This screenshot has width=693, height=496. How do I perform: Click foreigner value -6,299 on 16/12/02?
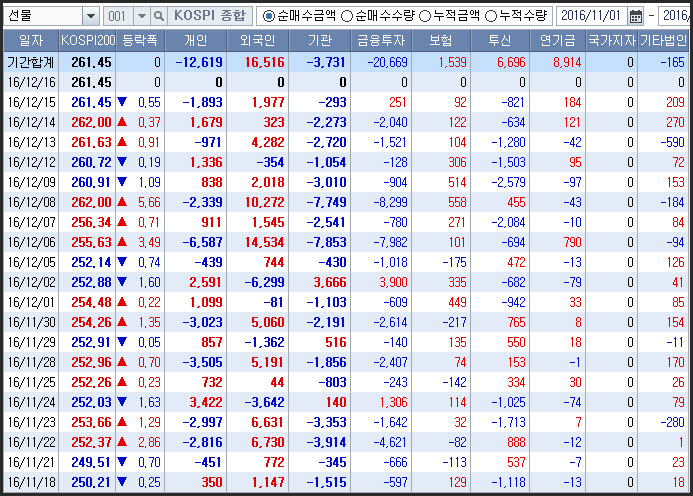[265, 282]
